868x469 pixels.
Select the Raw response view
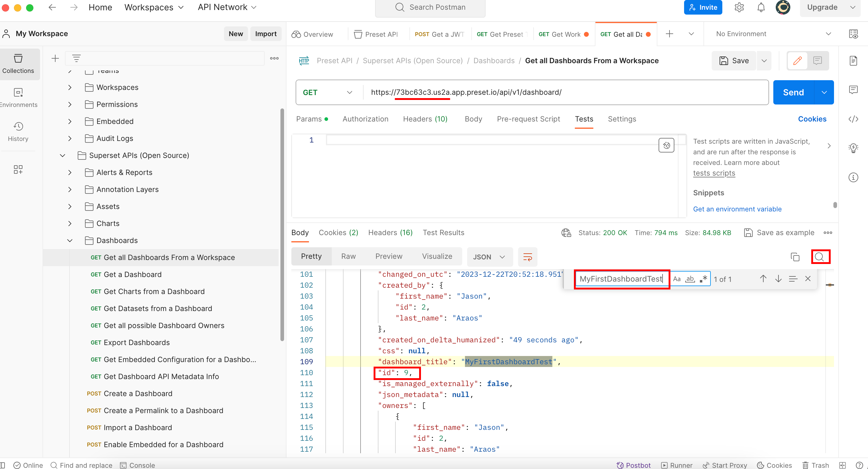(x=348, y=256)
